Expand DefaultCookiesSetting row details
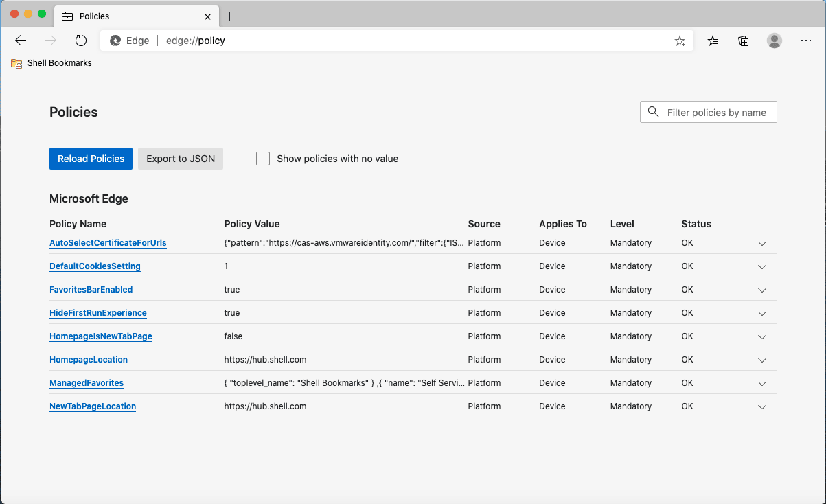Screen dimensions: 826x504 coord(761,267)
